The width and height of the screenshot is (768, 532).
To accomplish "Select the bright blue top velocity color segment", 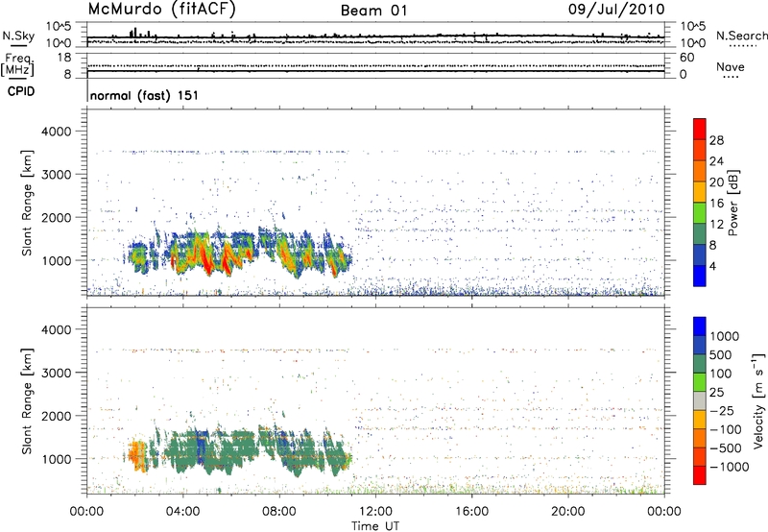I will [700, 326].
